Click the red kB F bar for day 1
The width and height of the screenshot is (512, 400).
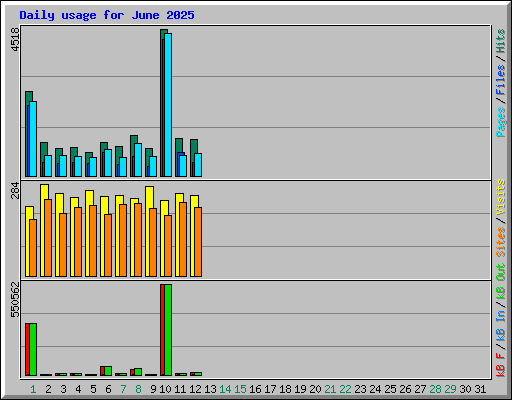(x=27, y=349)
